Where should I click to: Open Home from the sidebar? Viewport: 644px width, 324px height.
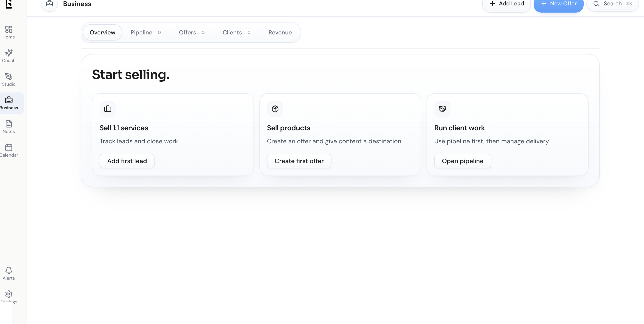click(x=9, y=32)
